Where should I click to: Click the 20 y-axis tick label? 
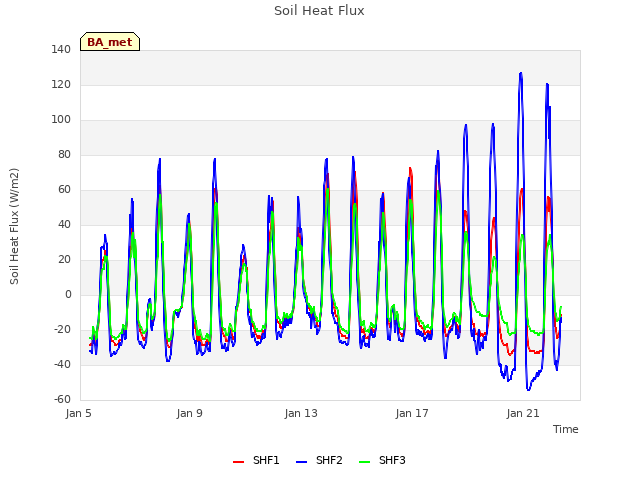pos(64,260)
